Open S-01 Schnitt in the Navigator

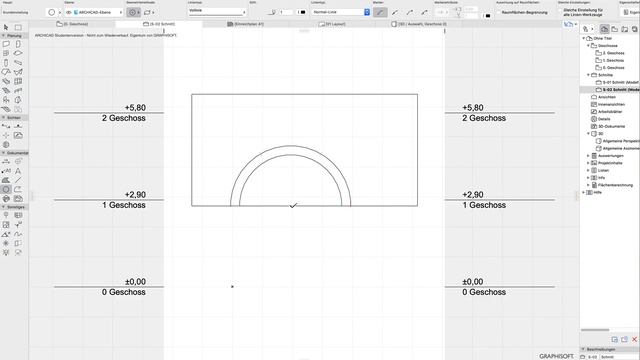pyautogui.click(x=617, y=82)
